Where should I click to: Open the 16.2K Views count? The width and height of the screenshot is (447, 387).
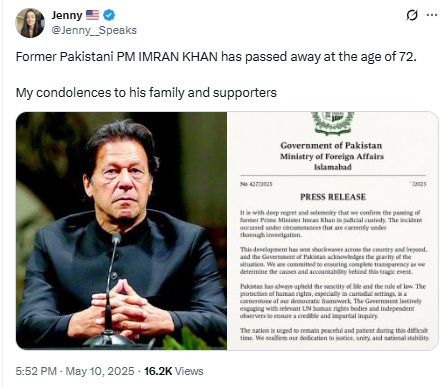pos(173,371)
